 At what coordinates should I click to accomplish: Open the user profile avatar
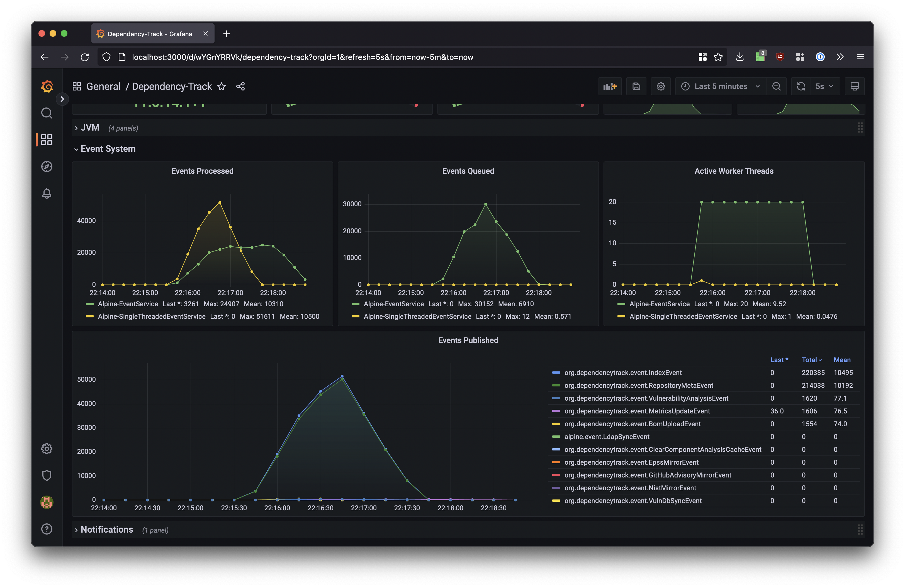[x=47, y=502]
